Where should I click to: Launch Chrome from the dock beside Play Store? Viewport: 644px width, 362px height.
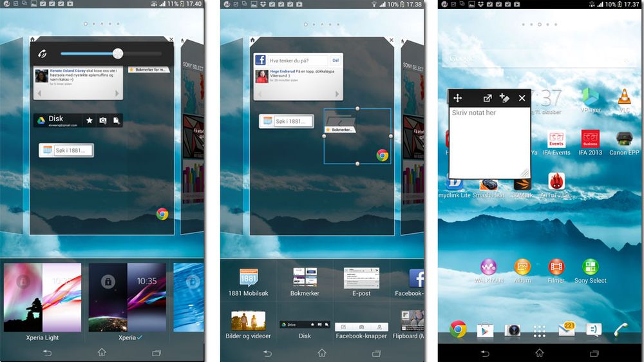click(x=458, y=329)
